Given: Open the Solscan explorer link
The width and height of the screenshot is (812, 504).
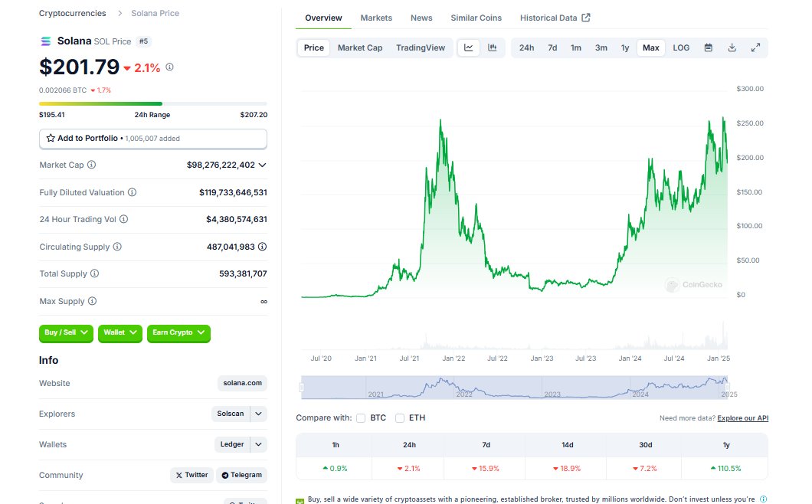Looking at the screenshot, I should pyautogui.click(x=231, y=414).
